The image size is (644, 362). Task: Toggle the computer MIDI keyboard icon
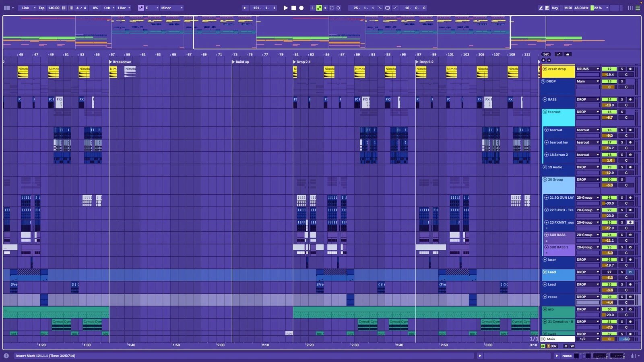coord(547,8)
